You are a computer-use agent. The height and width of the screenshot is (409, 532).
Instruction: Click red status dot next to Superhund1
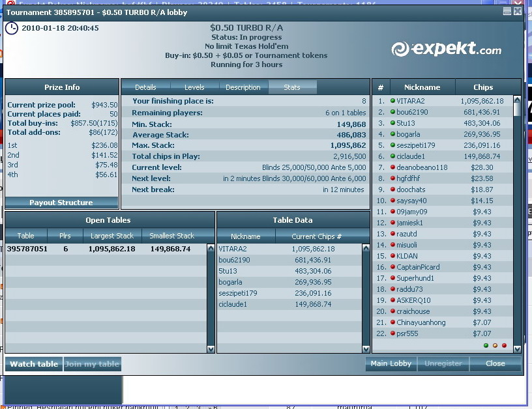point(392,278)
